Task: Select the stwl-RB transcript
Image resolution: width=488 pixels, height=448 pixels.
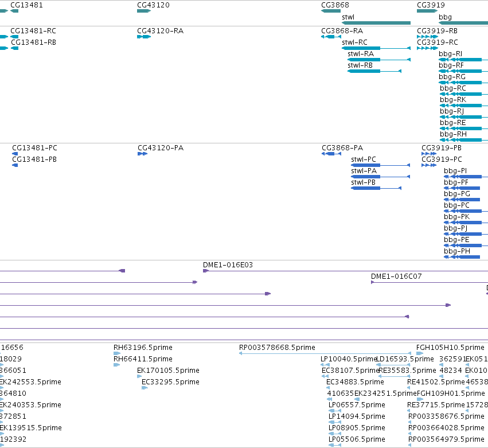Action: [374, 71]
